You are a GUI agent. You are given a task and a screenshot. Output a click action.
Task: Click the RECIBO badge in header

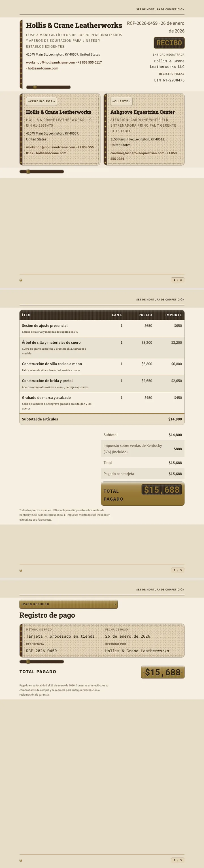coord(169,43)
